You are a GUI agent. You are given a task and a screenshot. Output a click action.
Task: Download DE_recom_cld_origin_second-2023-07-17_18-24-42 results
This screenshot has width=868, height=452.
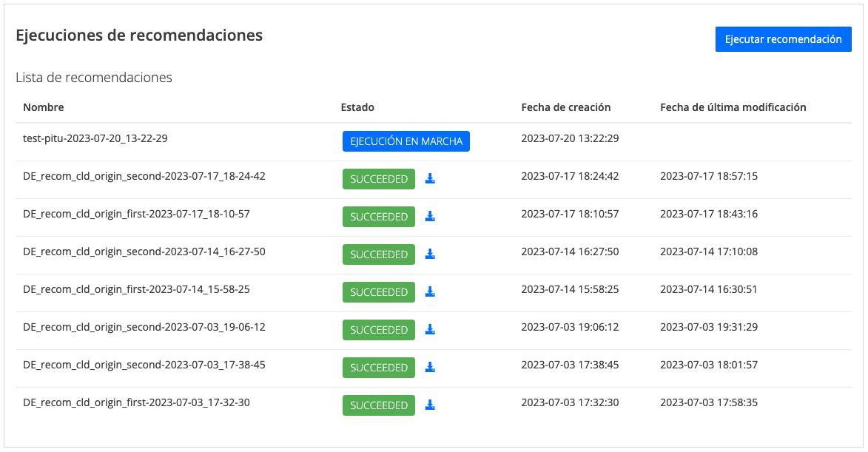coord(430,179)
